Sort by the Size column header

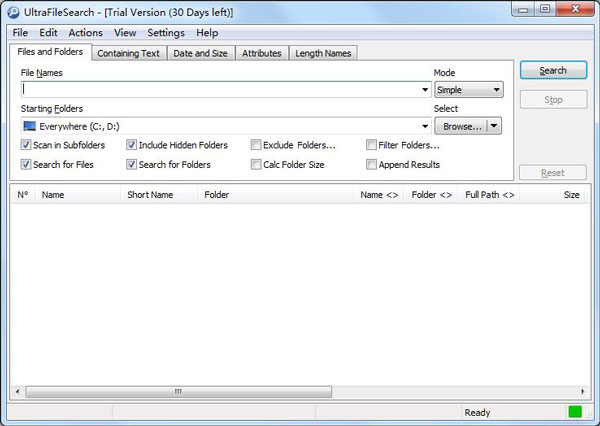[554, 194]
